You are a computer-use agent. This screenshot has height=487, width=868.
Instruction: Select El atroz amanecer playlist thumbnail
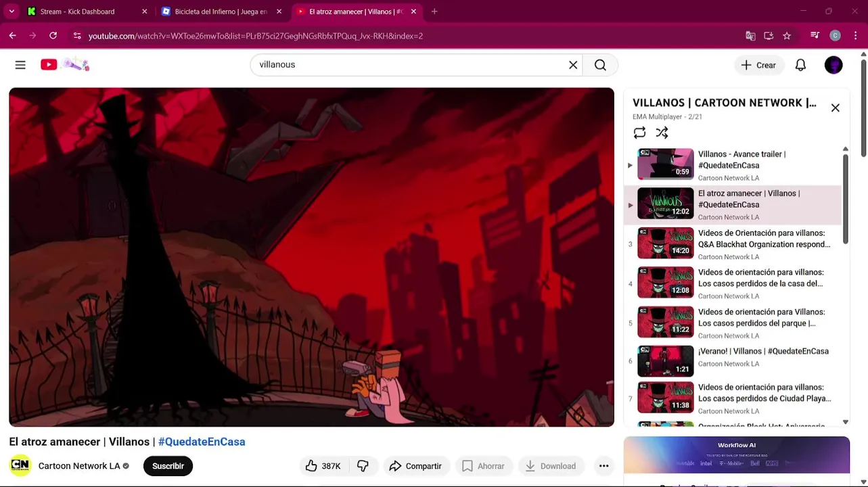tap(666, 204)
